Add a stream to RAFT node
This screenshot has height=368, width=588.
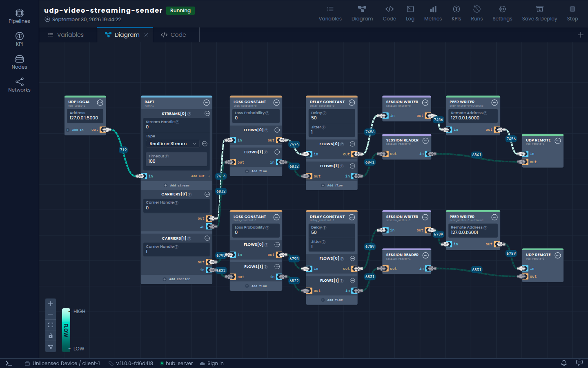[176, 185]
